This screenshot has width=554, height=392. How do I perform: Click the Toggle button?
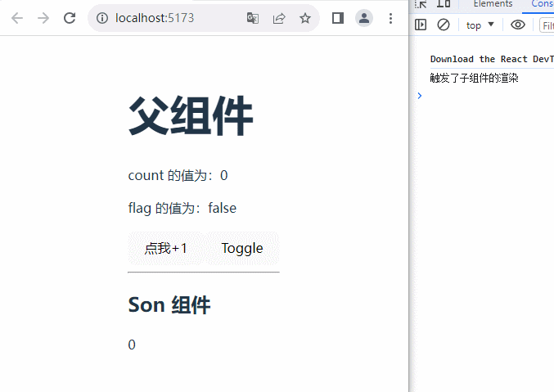[x=242, y=248]
